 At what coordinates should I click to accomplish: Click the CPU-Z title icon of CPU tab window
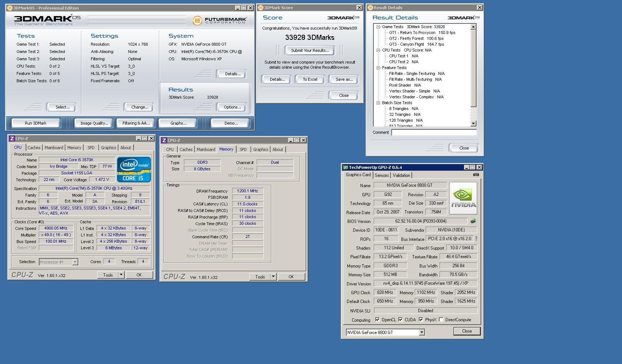click(12, 139)
